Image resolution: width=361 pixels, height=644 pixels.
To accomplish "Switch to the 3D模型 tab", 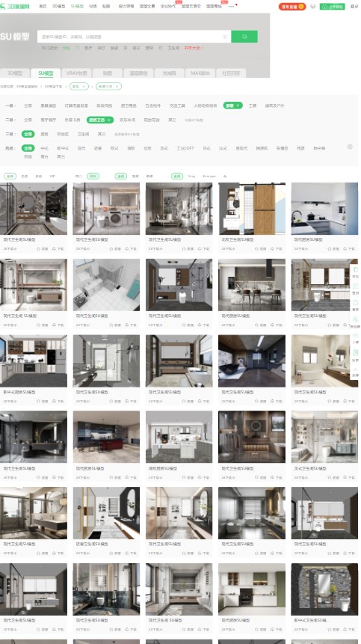I will point(15,73).
